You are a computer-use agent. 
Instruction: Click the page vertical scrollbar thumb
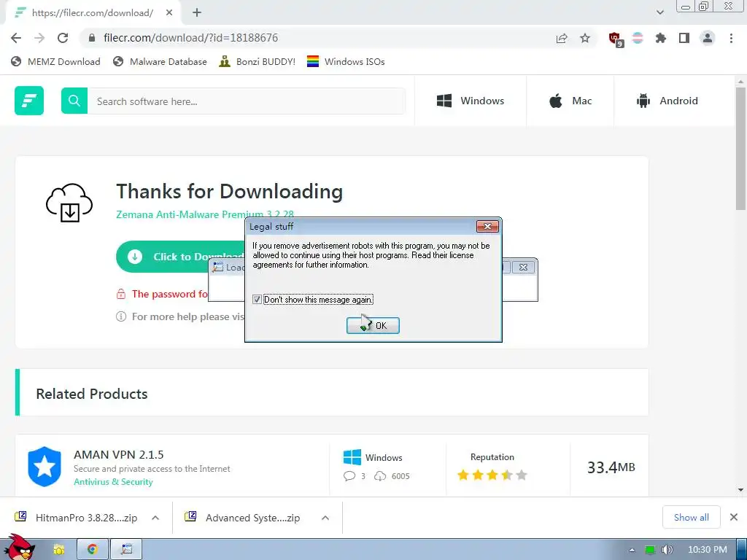(741, 149)
